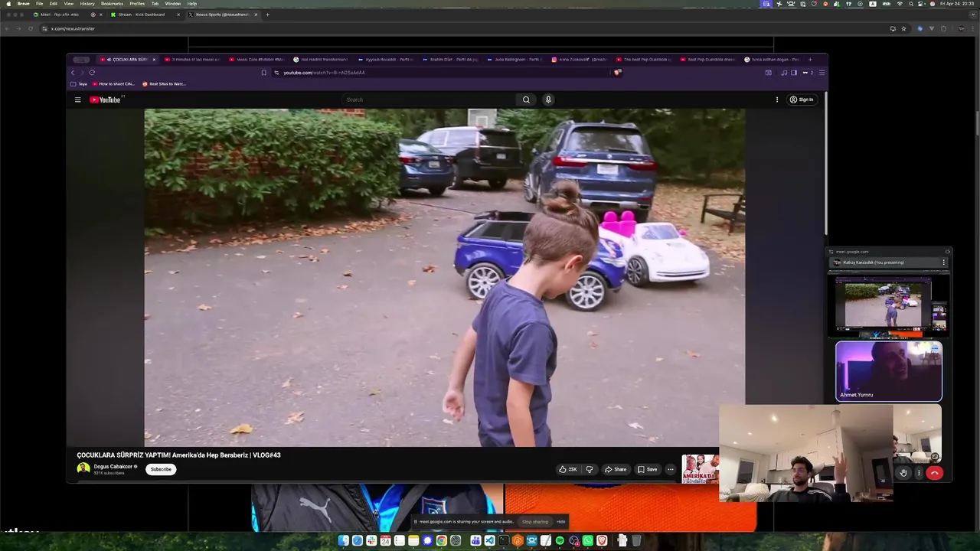The height and width of the screenshot is (551, 980).
Task: Close the Nexus Sports tab in Brave
Action: [x=256, y=15]
